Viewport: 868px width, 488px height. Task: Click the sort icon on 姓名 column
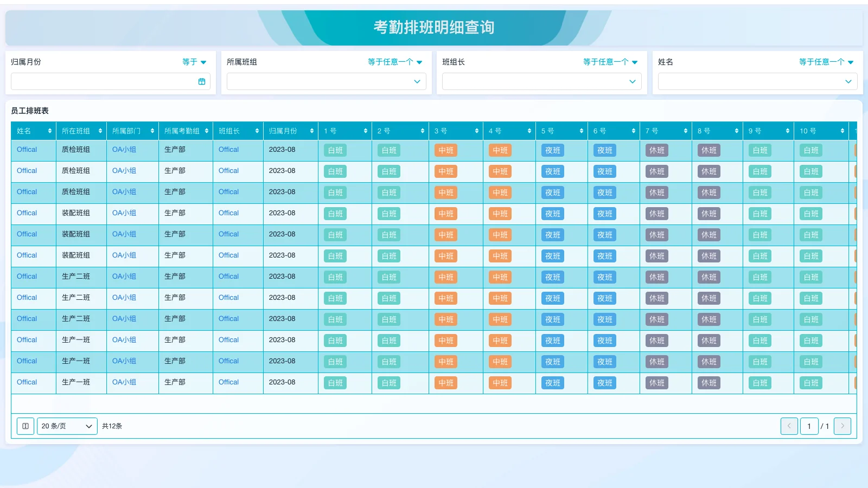[x=50, y=131]
